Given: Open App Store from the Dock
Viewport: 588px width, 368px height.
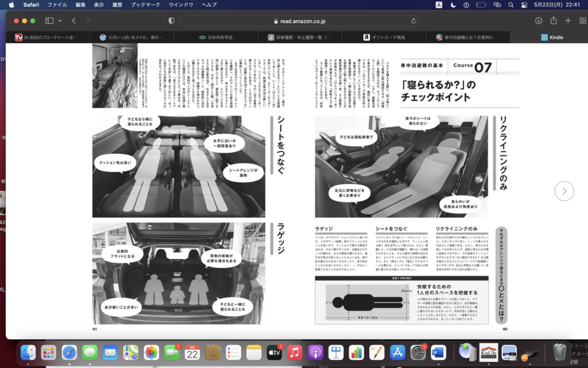Looking at the screenshot, I should coord(398,352).
